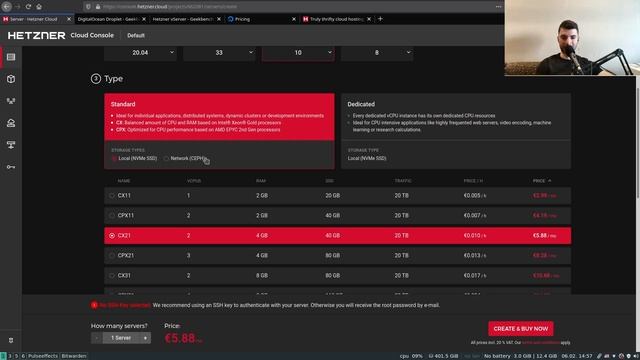The image size is (640, 360).
Task: Click the shield icon in address bar
Action: coord(88,7)
